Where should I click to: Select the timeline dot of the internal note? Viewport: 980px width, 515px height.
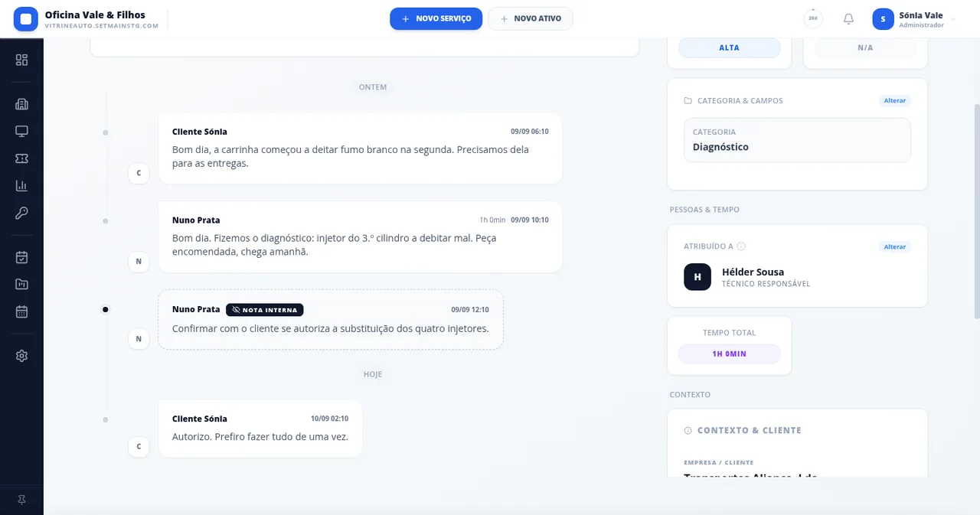pyautogui.click(x=106, y=310)
